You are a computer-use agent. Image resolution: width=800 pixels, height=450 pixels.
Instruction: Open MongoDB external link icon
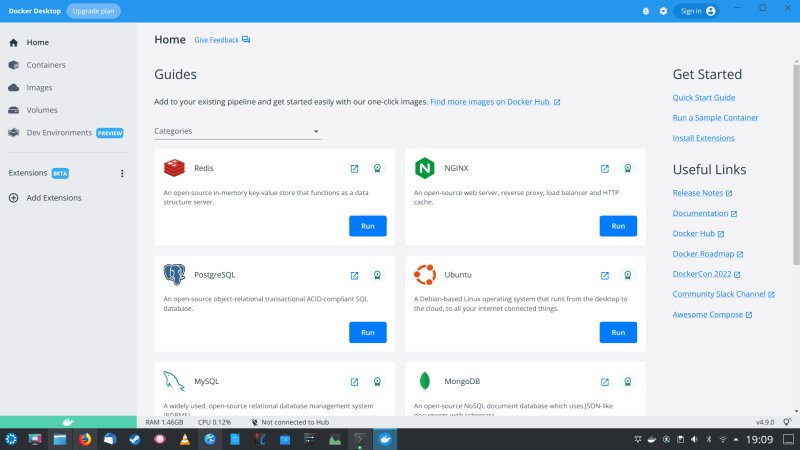pyautogui.click(x=605, y=382)
